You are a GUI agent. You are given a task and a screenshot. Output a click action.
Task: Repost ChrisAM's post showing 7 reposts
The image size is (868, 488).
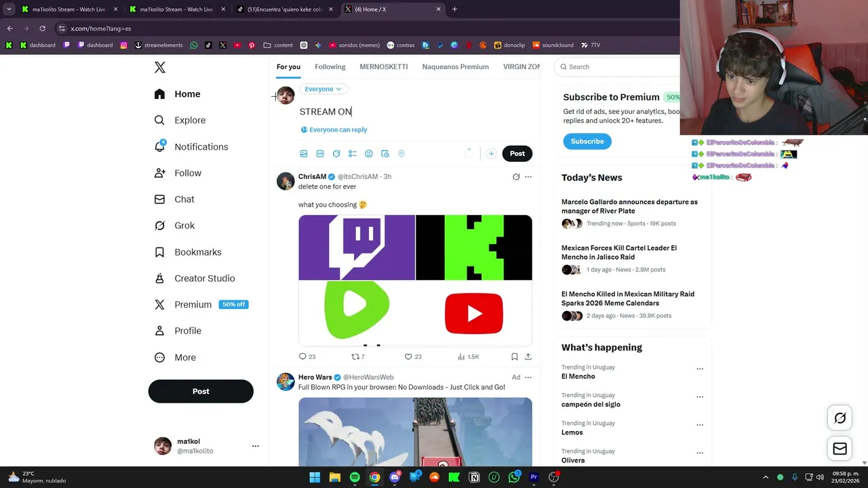(357, 357)
